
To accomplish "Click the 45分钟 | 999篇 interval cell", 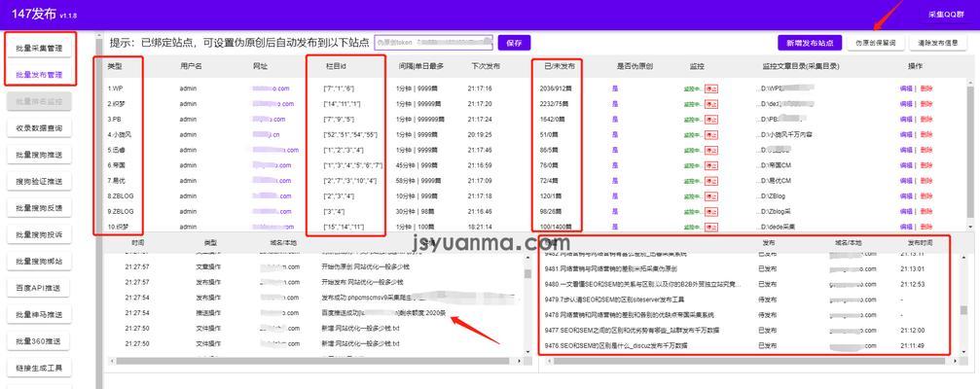I will pos(418,165).
